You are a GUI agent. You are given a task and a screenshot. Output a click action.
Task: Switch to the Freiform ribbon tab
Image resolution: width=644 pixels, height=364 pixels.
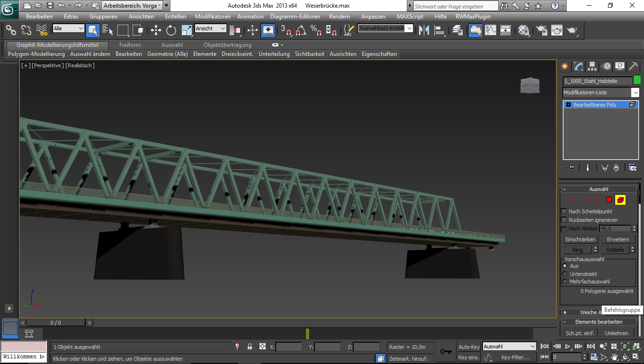coord(130,45)
